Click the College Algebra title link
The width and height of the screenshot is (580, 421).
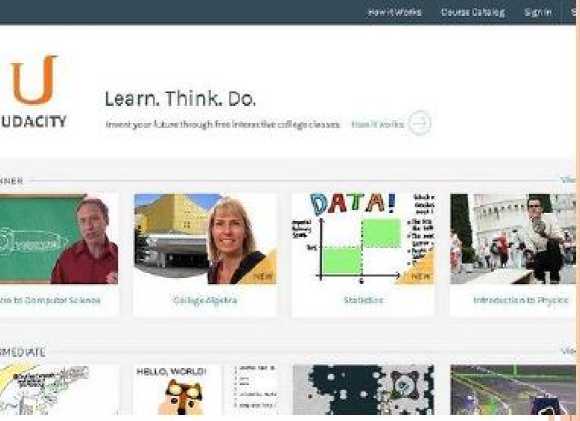(205, 300)
